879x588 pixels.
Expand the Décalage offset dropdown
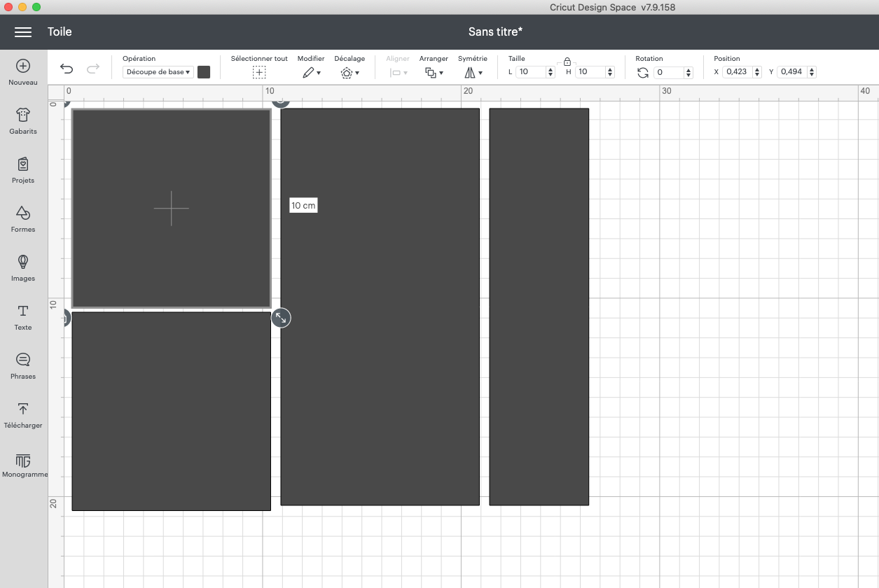[349, 72]
